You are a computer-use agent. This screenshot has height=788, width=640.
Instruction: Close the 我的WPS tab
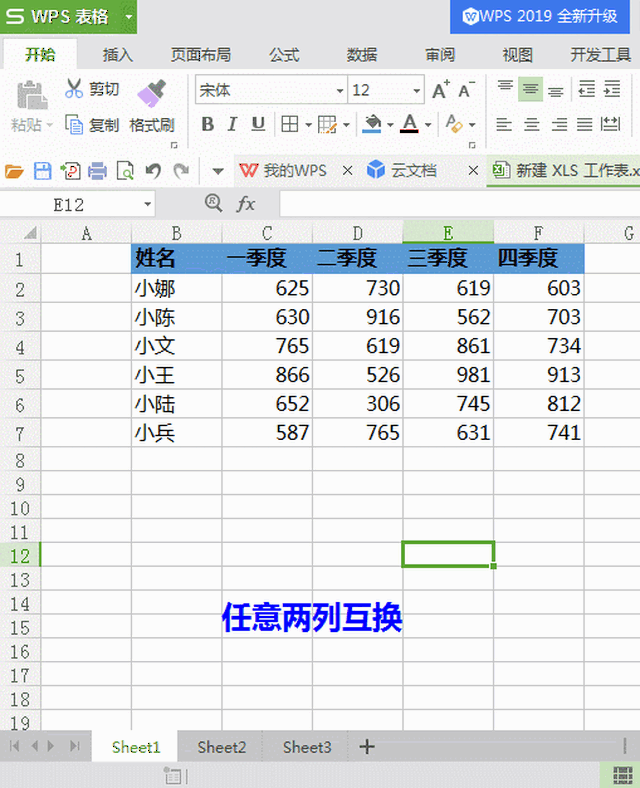(x=347, y=171)
